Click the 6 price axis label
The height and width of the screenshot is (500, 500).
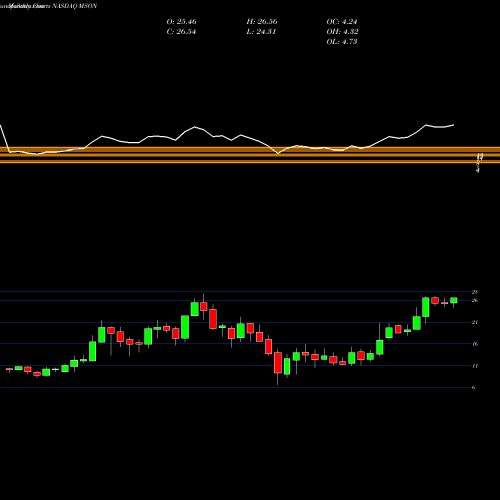(473, 388)
